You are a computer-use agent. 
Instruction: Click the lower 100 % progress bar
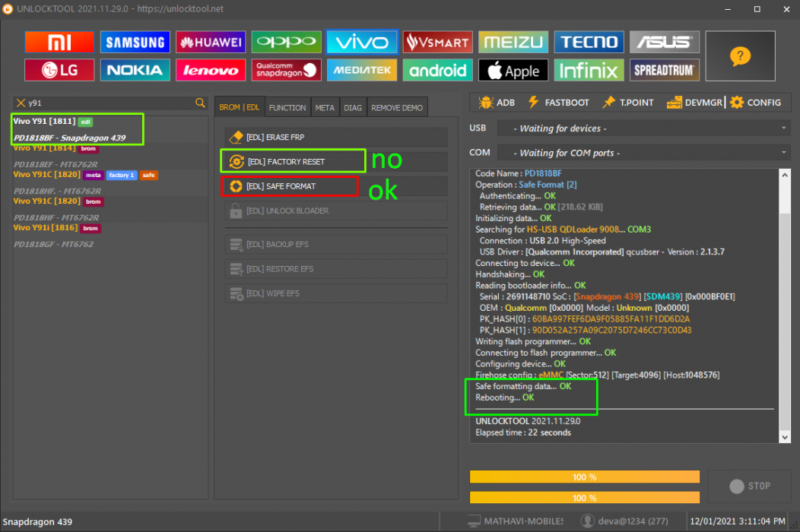tap(585, 498)
